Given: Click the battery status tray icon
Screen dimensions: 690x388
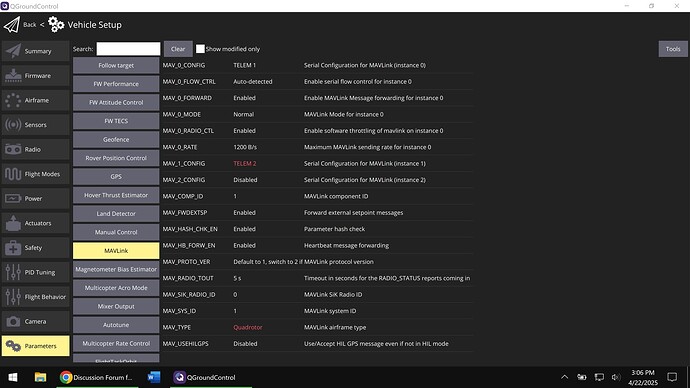Looking at the screenshot, I should pyautogui.click(x=582, y=377).
